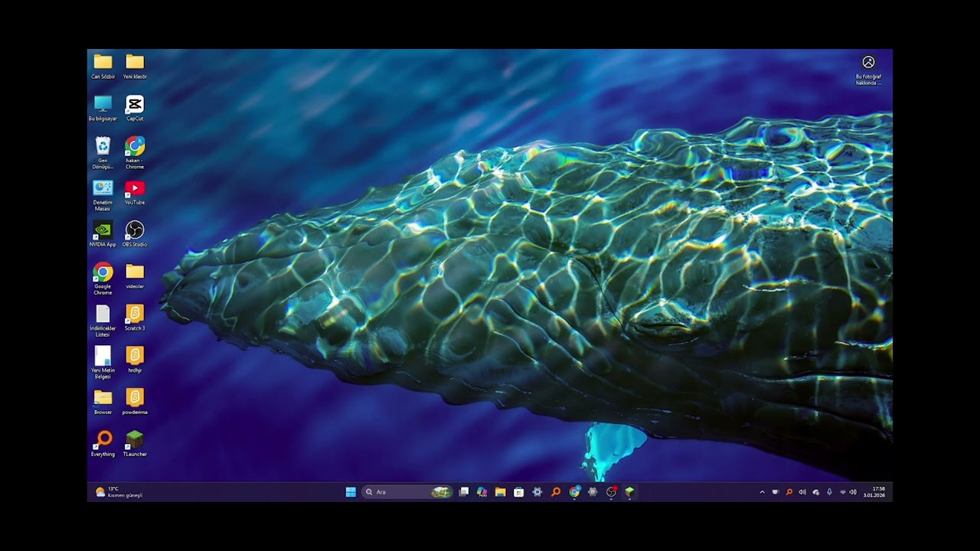Click the Everything icon in system tray

click(789, 492)
